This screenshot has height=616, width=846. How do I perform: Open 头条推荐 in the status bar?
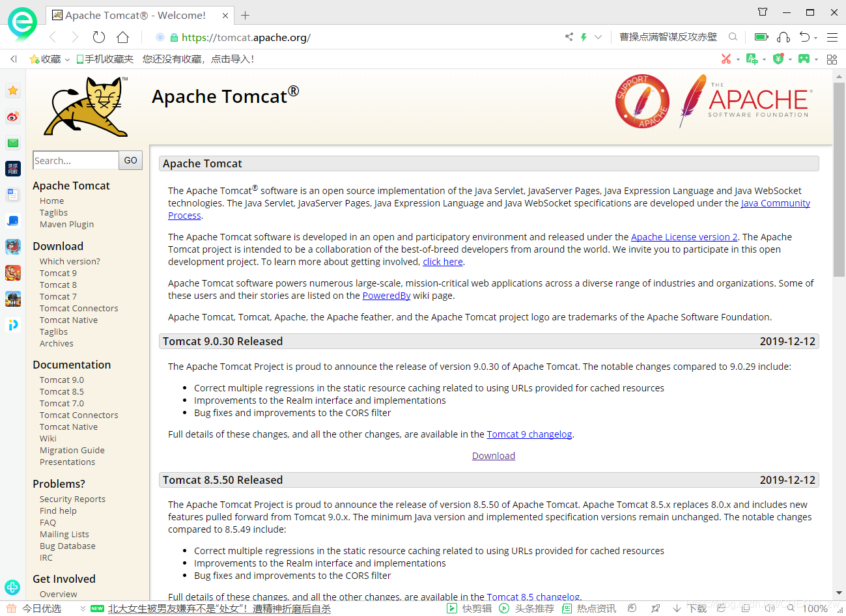pos(527,608)
